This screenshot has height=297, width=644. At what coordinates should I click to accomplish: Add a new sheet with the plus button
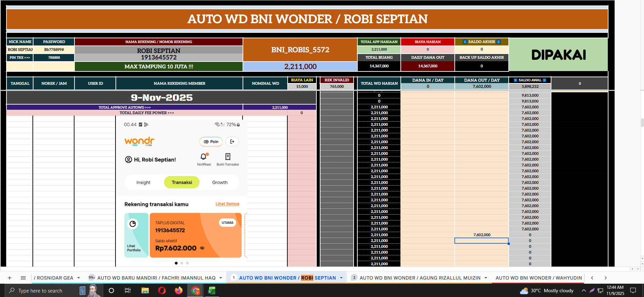(10, 278)
